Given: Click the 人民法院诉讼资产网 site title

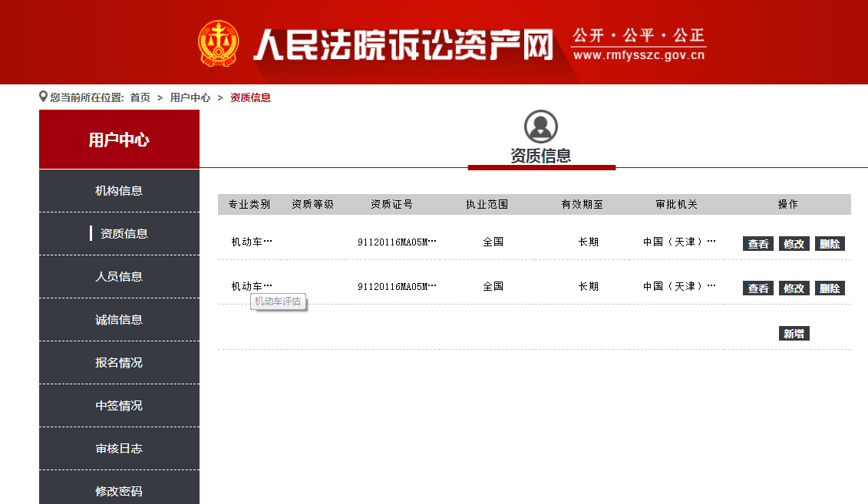Looking at the screenshot, I should (404, 44).
